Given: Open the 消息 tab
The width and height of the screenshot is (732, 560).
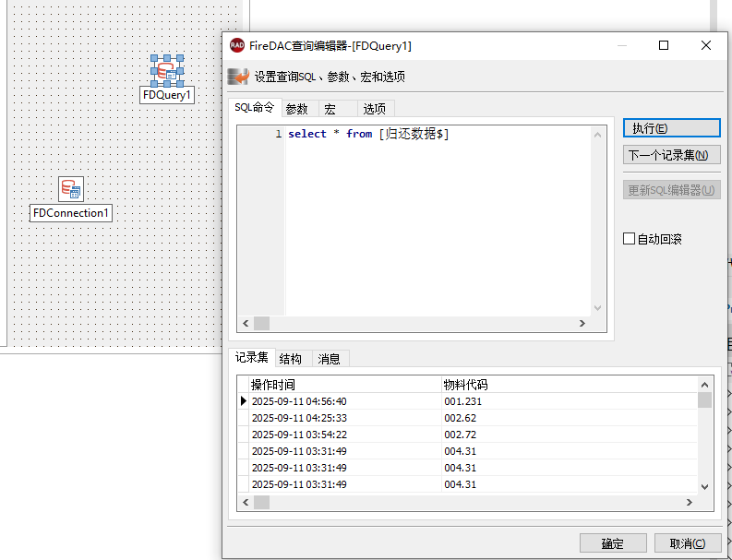Looking at the screenshot, I should (329, 358).
